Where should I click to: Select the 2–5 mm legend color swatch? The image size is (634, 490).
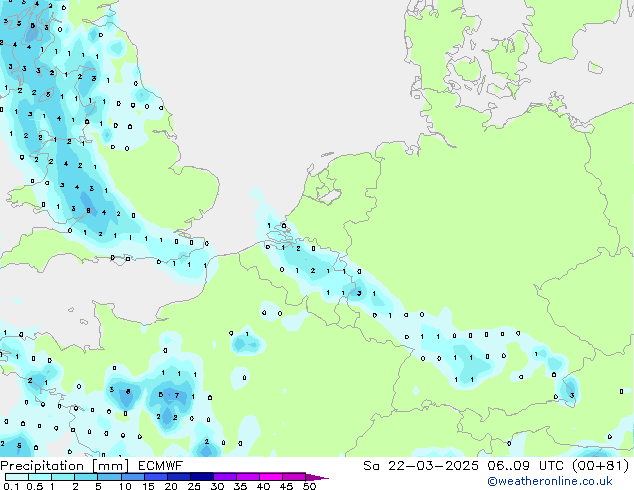(x=86, y=477)
